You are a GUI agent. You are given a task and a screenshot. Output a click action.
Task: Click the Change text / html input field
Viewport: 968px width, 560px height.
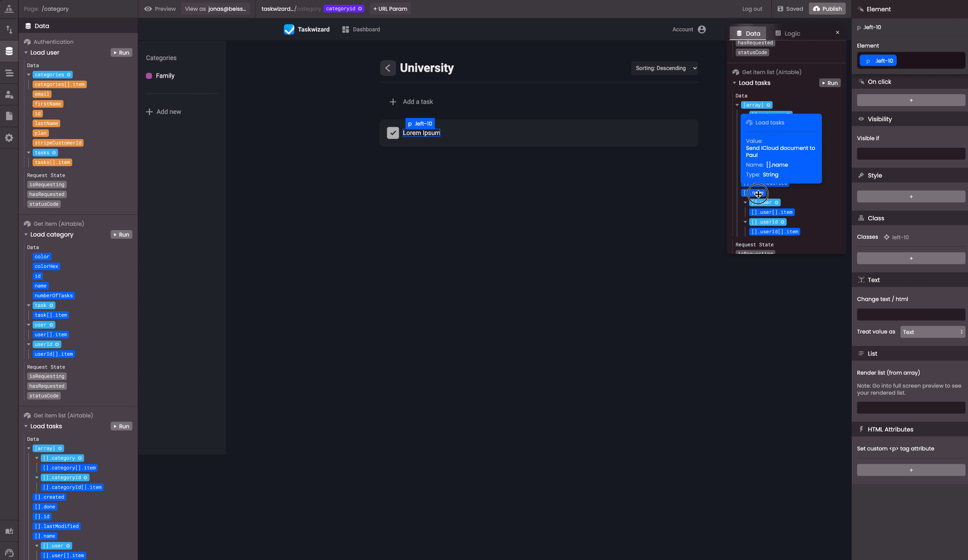point(910,314)
